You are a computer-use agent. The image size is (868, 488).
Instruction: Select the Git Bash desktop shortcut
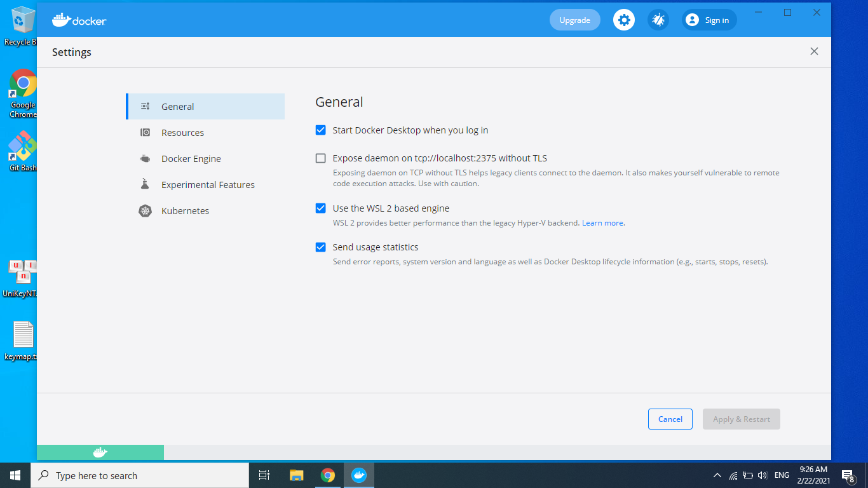click(23, 151)
